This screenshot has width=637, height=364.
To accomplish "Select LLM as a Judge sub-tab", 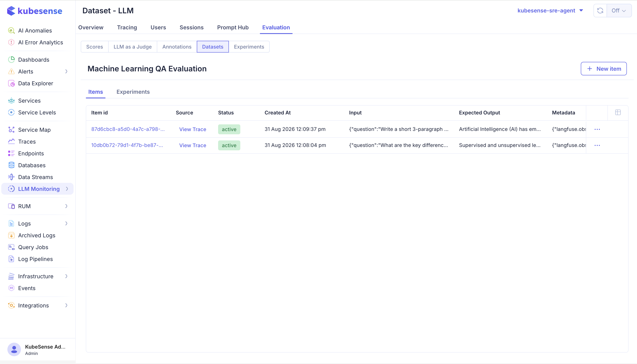I will tap(133, 47).
